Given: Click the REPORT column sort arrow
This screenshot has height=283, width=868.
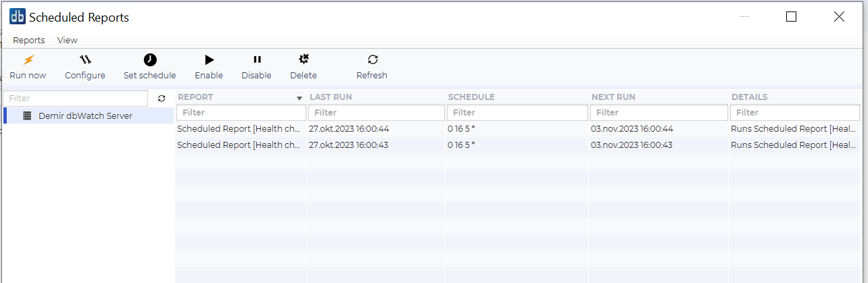Looking at the screenshot, I should (x=299, y=98).
